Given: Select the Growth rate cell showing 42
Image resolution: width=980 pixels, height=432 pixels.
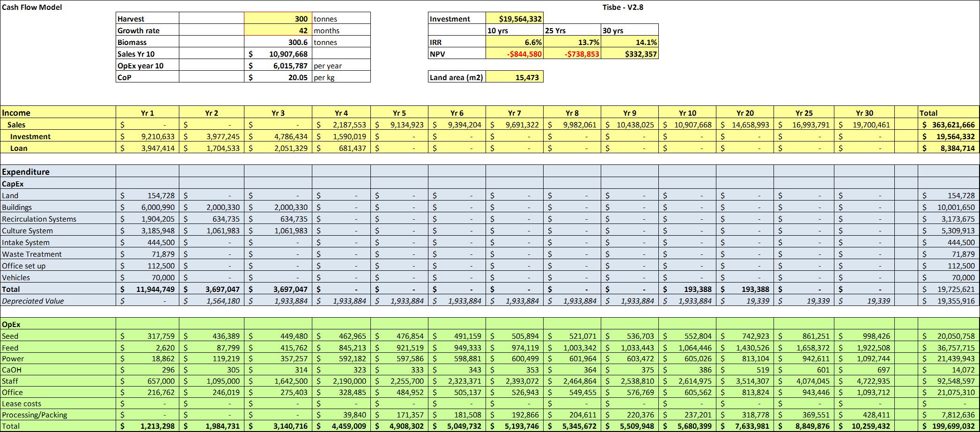Looking at the screenshot, I should click(x=278, y=30).
